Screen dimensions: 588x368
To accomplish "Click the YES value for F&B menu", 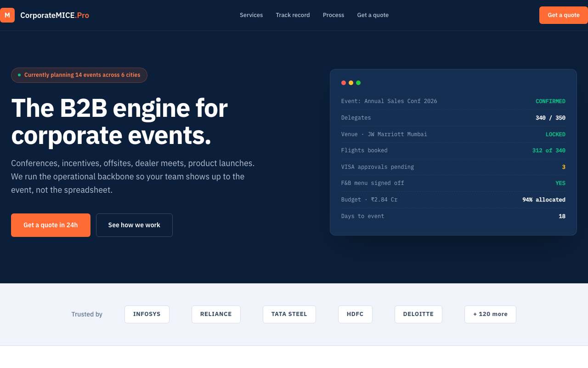I will 560,183.
